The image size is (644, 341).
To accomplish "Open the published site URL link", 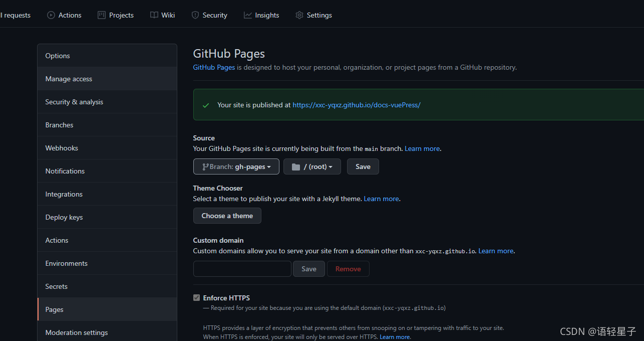I will coord(357,105).
